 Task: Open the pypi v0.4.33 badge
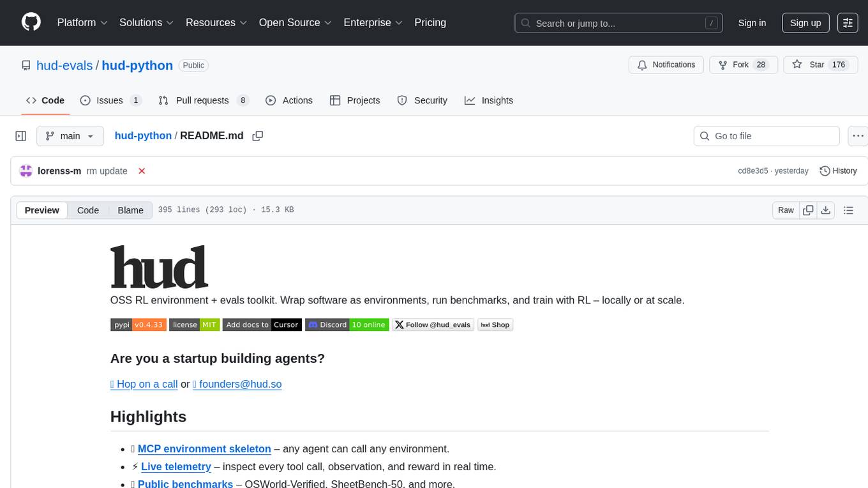138,324
